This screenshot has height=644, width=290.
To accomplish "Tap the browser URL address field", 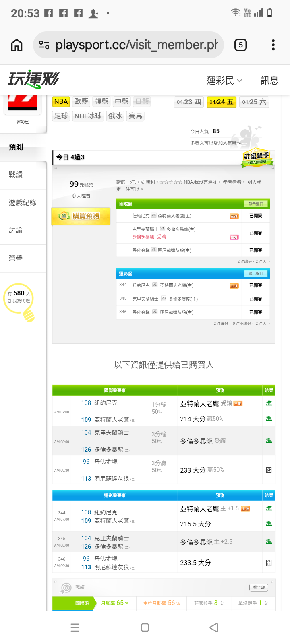I will click(x=136, y=45).
